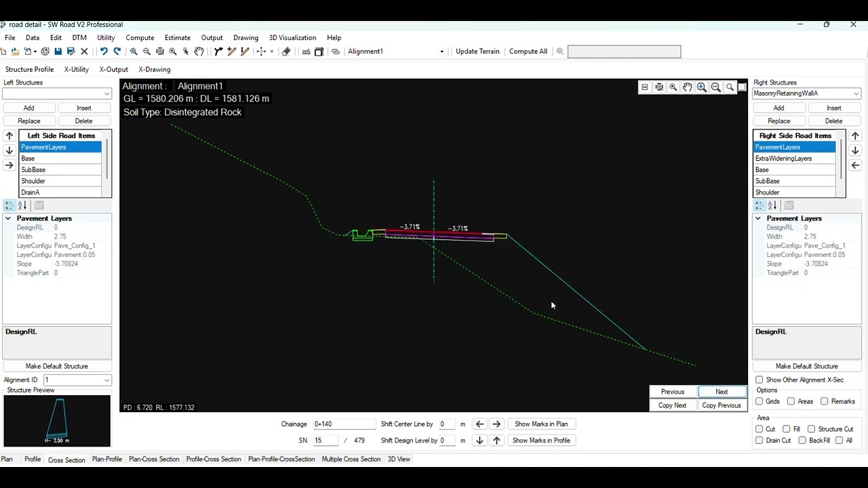Select the Pan hand tool in main toolbar
868x488 pixels.
tap(199, 52)
